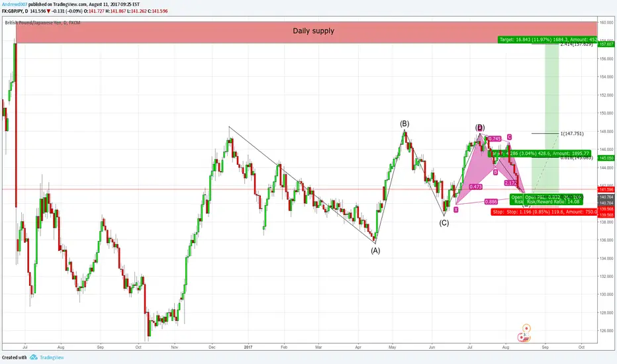
Task: Click the 0.745 ratio label
Action: [495, 138]
